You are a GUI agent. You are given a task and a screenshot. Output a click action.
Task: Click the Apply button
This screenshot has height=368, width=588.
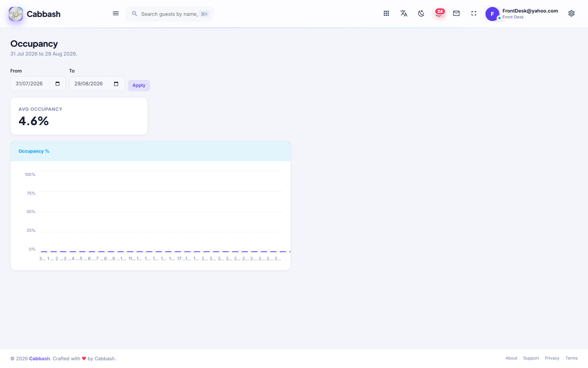tap(139, 85)
